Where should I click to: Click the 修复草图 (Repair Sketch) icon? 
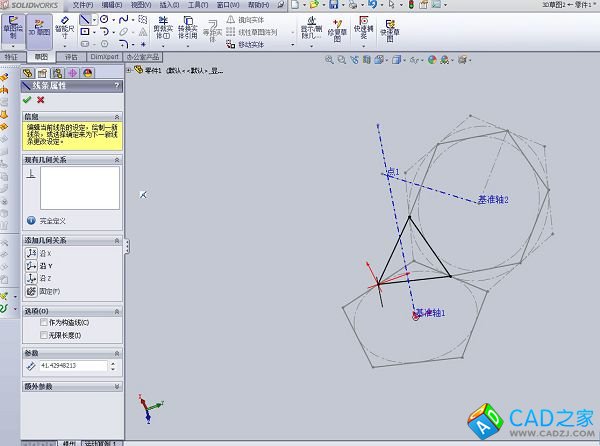[x=337, y=29]
